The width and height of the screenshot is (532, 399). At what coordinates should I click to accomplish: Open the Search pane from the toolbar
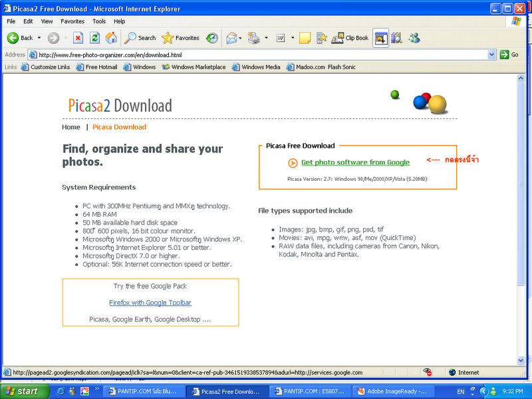[140, 38]
